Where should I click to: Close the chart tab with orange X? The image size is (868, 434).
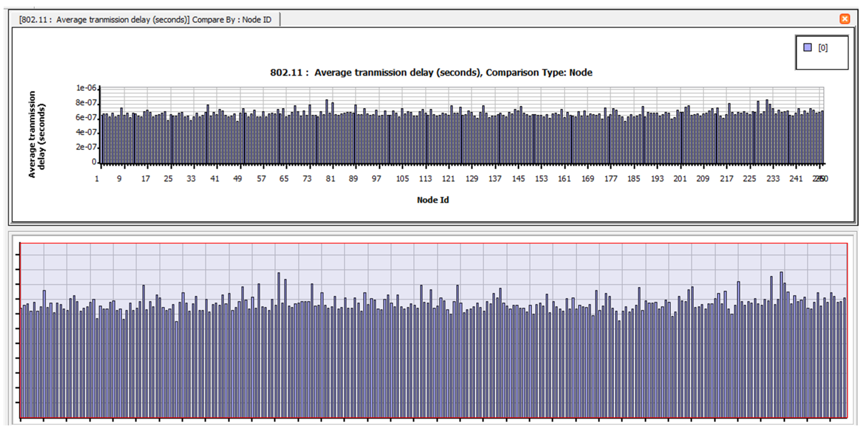[844, 19]
